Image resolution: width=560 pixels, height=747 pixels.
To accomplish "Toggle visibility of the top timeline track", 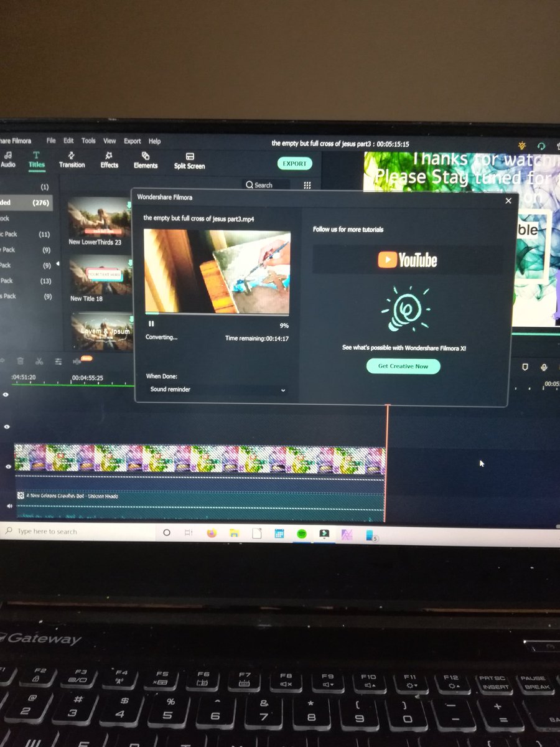I will pyautogui.click(x=7, y=395).
